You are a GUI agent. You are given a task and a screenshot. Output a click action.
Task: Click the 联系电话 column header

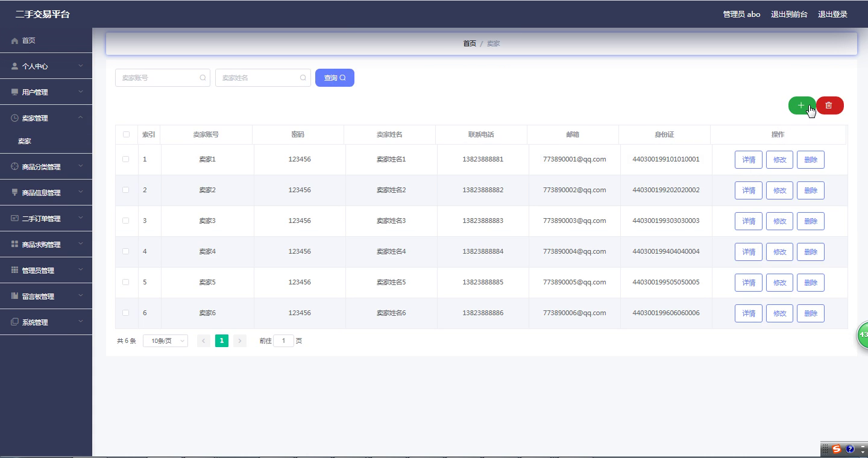point(481,134)
